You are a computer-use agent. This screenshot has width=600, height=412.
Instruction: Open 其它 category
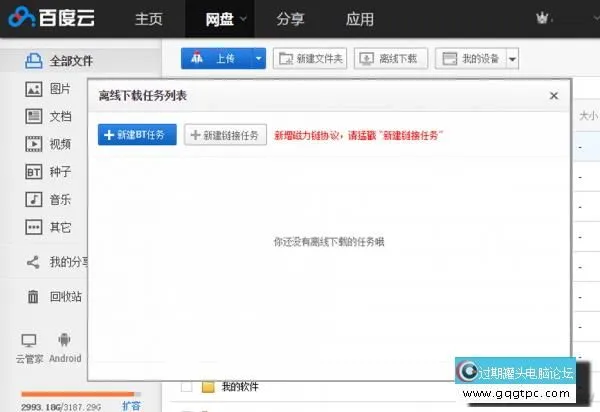[60, 227]
